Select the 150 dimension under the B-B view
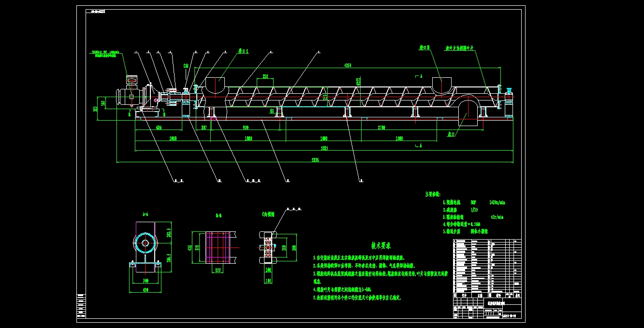644x328 pixels. pyautogui.click(x=218, y=271)
